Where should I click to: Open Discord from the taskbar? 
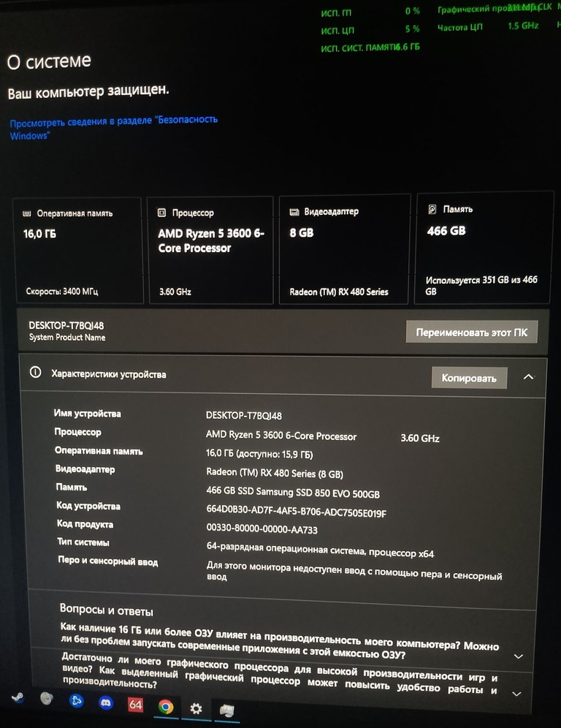(x=106, y=702)
